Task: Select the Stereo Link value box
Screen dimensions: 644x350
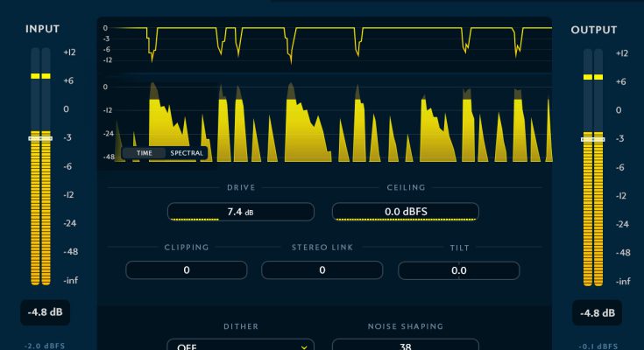Action: click(x=322, y=270)
